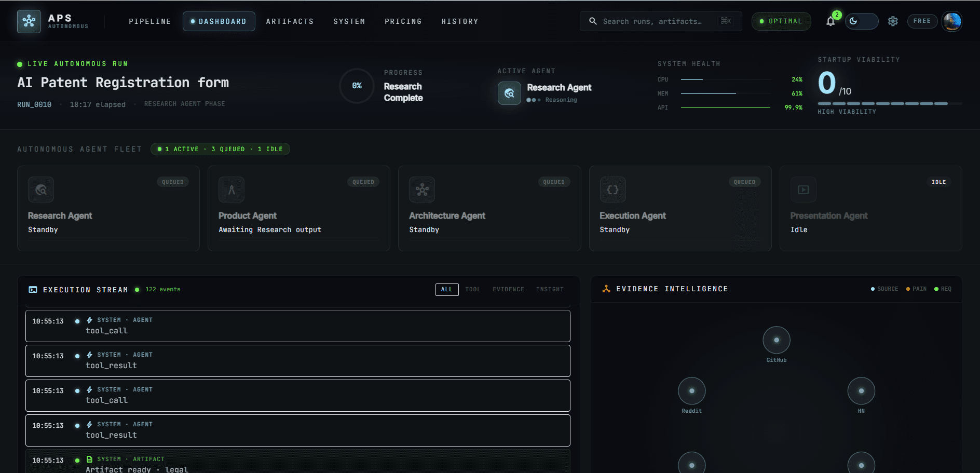Open the Pricing tab

(403, 21)
